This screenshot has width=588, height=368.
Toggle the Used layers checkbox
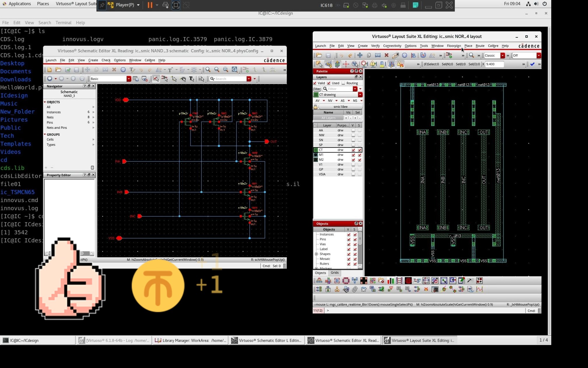[329, 83]
